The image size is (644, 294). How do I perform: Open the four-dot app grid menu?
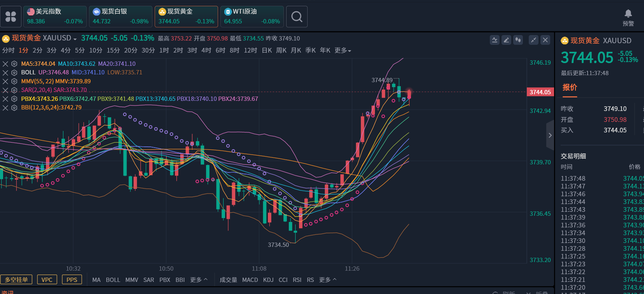pyautogui.click(x=11, y=16)
